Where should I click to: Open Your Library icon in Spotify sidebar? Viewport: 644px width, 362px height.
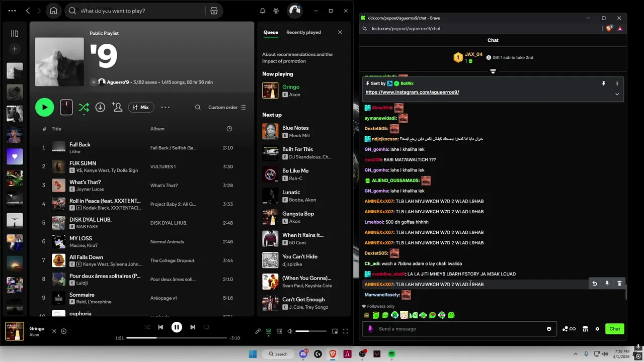point(15,34)
